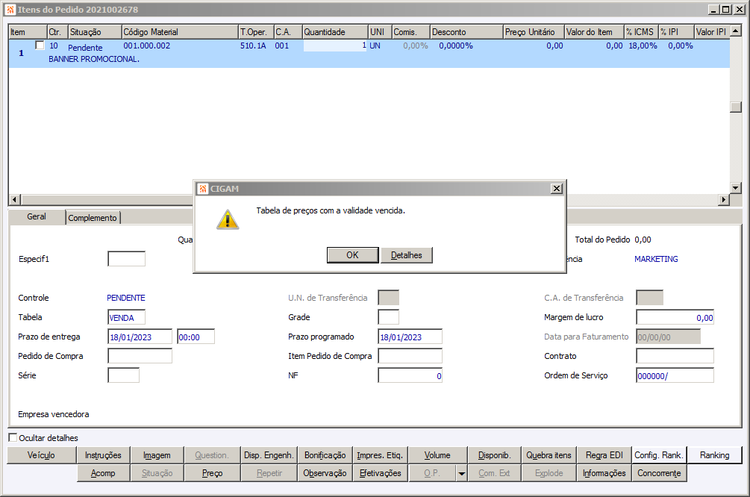This screenshot has height=497, width=750.
Task: Click the Impres. Etiq. button
Action: (x=380, y=455)
